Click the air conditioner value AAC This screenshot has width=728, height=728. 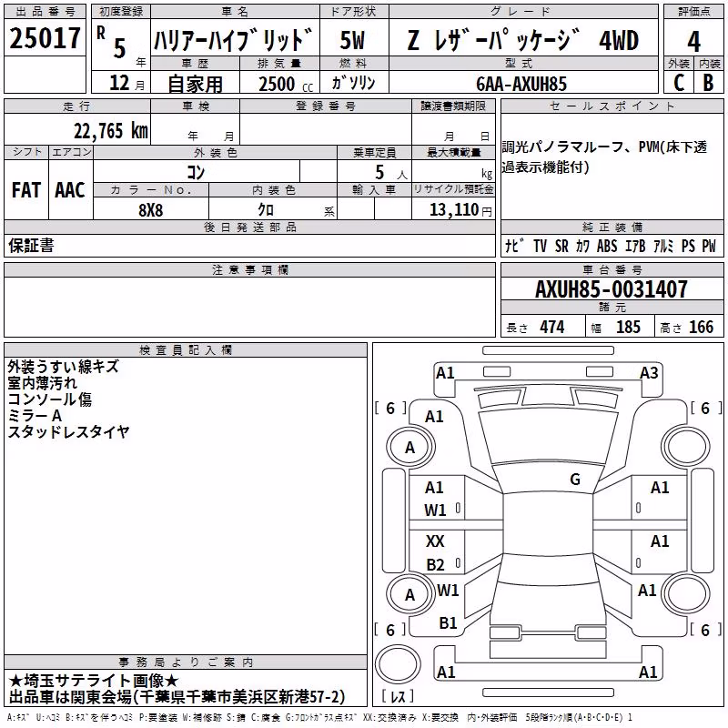pos(70,190)
